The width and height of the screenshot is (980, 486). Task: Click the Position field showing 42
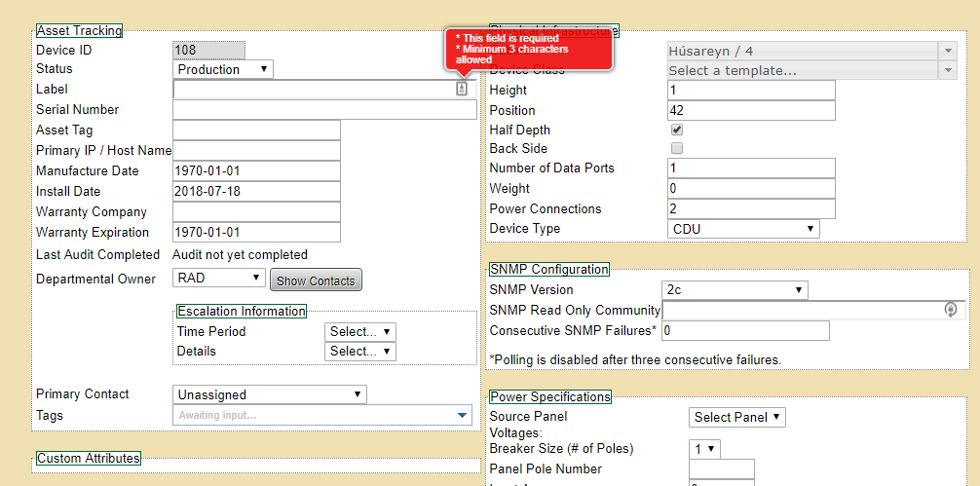coord(751,111)
